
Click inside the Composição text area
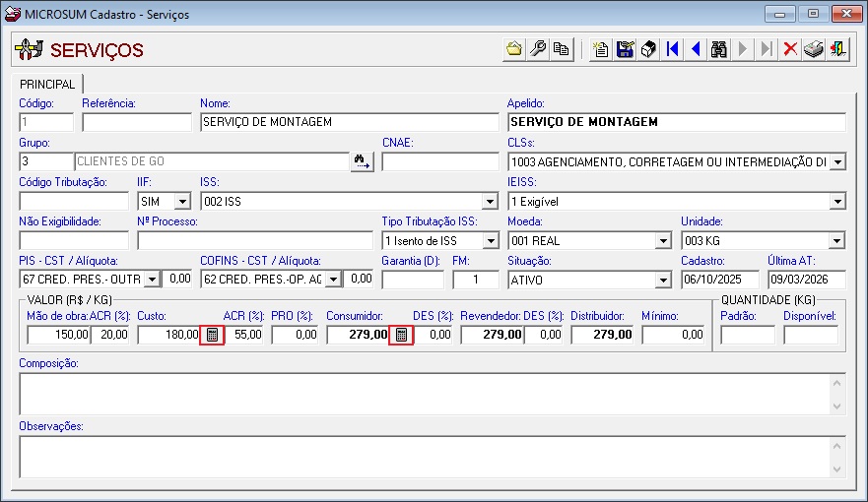[x=425, y=394]
